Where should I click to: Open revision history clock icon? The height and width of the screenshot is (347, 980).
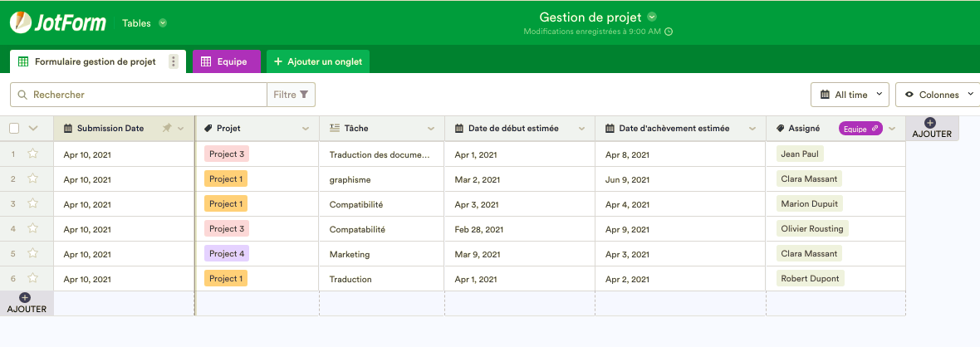coord(668,32)
